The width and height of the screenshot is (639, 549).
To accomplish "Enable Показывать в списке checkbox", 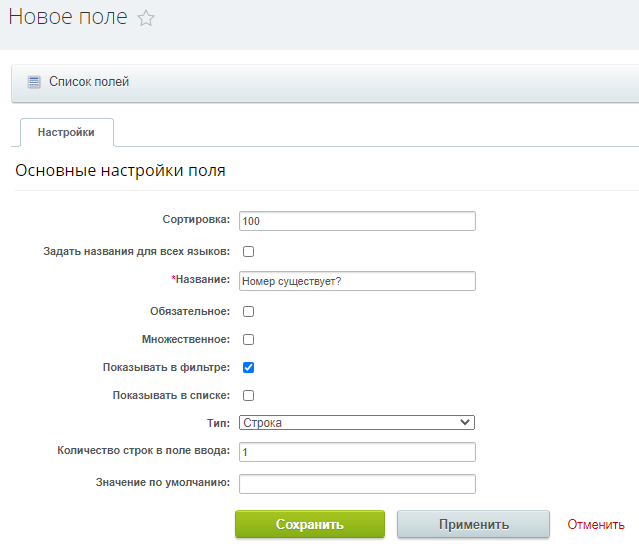I will pos(249,395).
